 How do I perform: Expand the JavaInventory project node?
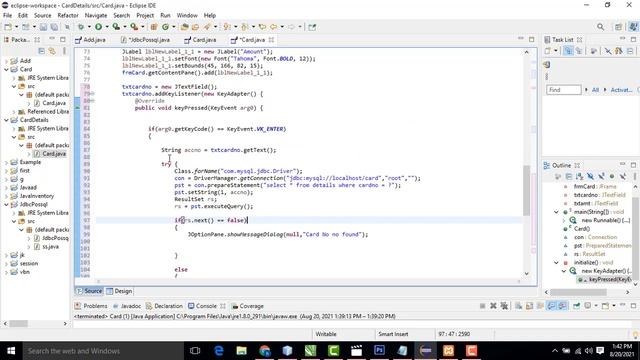[x=7, y=196]
